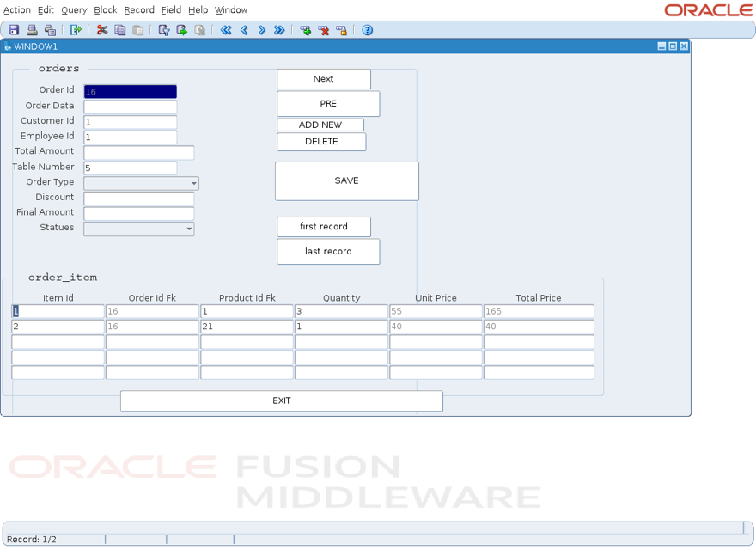Click the Print Setup toolbar icon
The height and width of the screenshot is (550, 756).
(50, 30)
